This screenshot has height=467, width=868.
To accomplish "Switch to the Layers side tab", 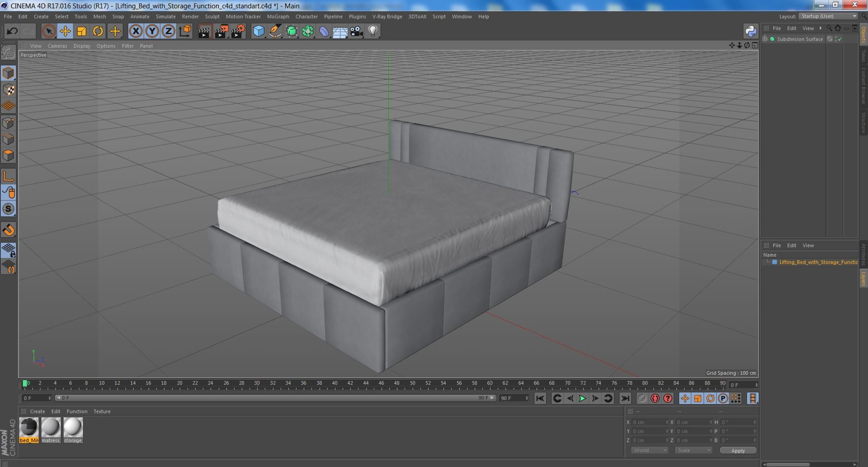I will point(863,278).
